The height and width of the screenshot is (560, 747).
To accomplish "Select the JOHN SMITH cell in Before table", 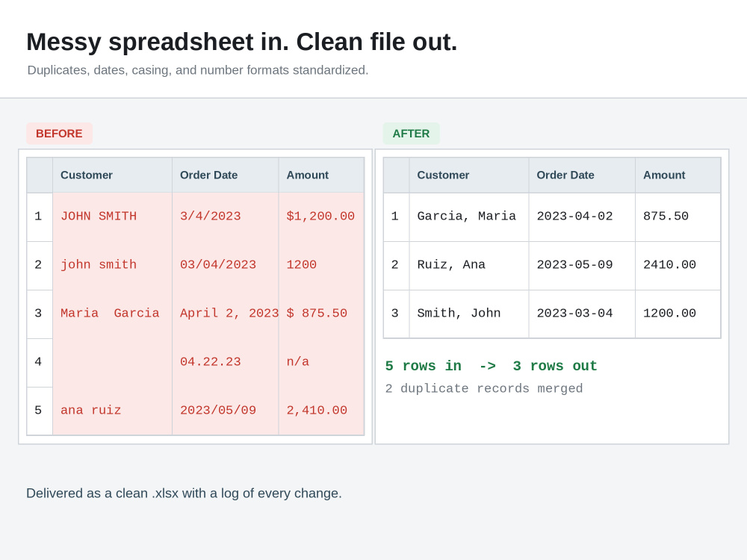I will (113, 217).
